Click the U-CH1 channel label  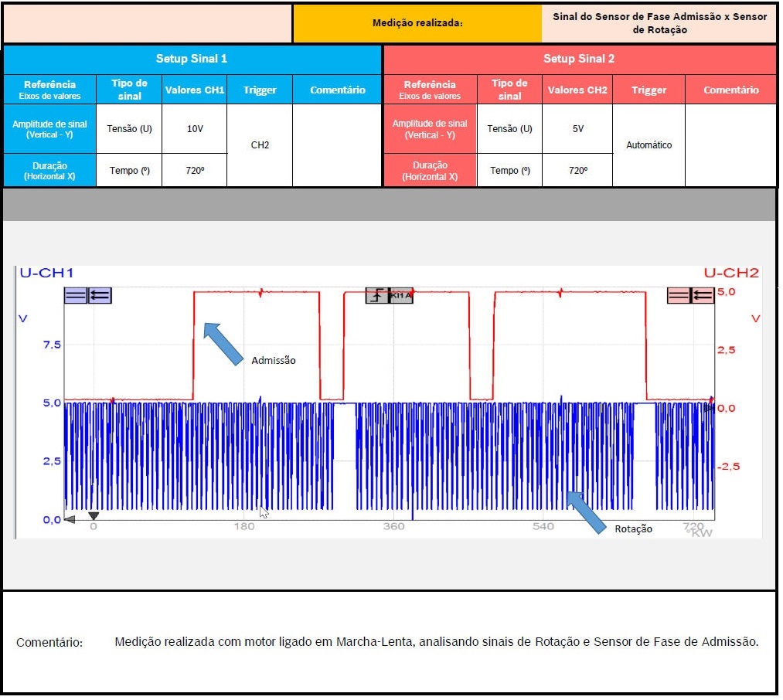point(46,273)
